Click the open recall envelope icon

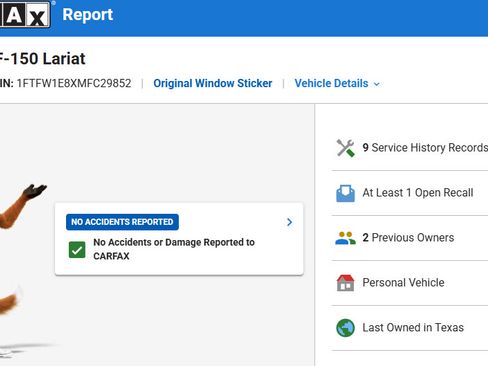[345, 193]
